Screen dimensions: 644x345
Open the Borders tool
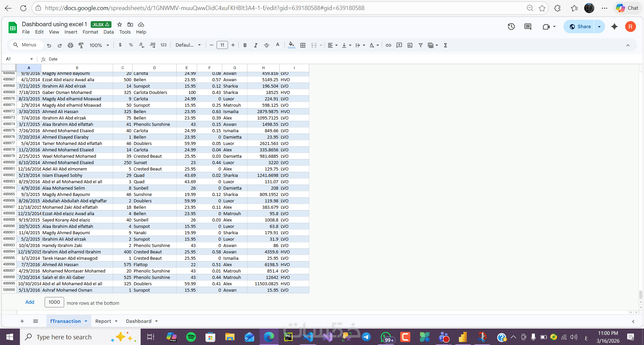pyautogui.click(x=303, y=45)
